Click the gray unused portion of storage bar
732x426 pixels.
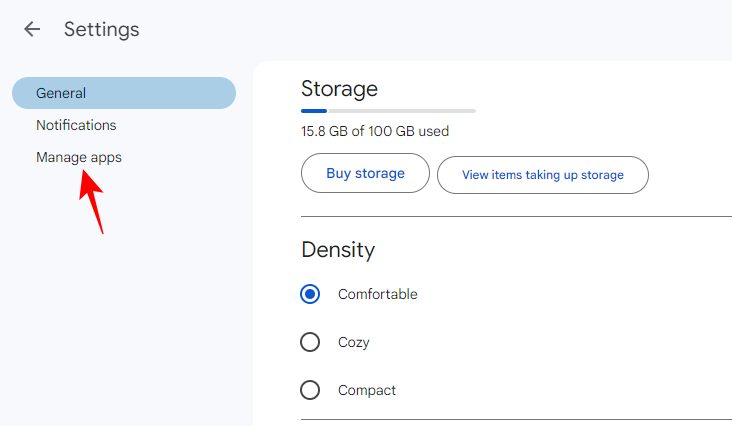pyautogui.click(x=400, y=110)
